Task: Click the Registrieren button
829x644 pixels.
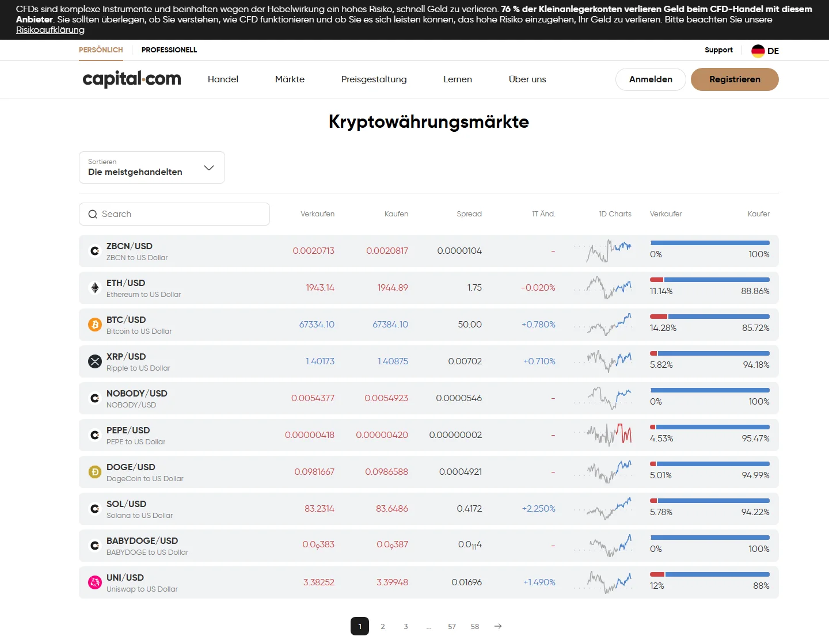Action: [735, 79]
